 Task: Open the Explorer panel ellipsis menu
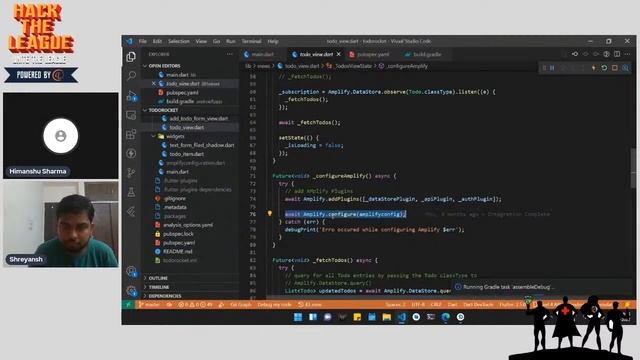[x=230, y=54]
